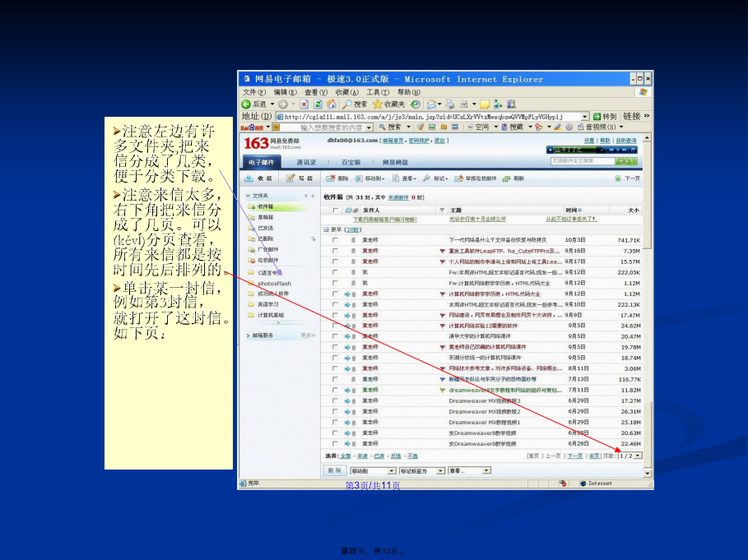Click the 设置 settings link
This screenshot has height=560, width=748.
pos(590,141)
